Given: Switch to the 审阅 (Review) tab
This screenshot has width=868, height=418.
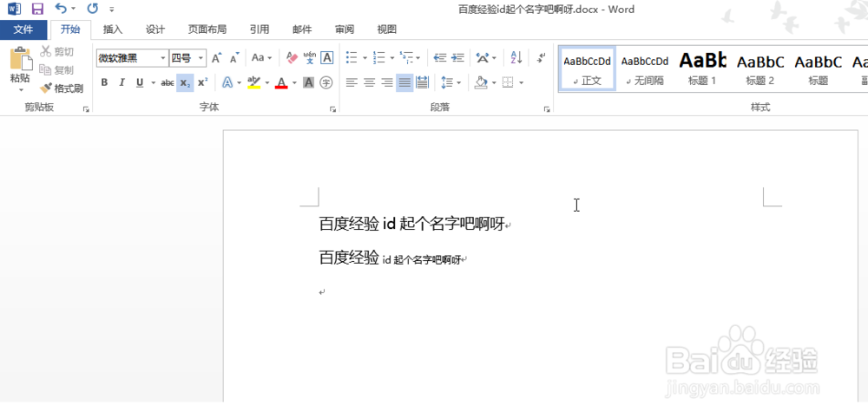Looking at the screenshot, I should tap(345, 29).
